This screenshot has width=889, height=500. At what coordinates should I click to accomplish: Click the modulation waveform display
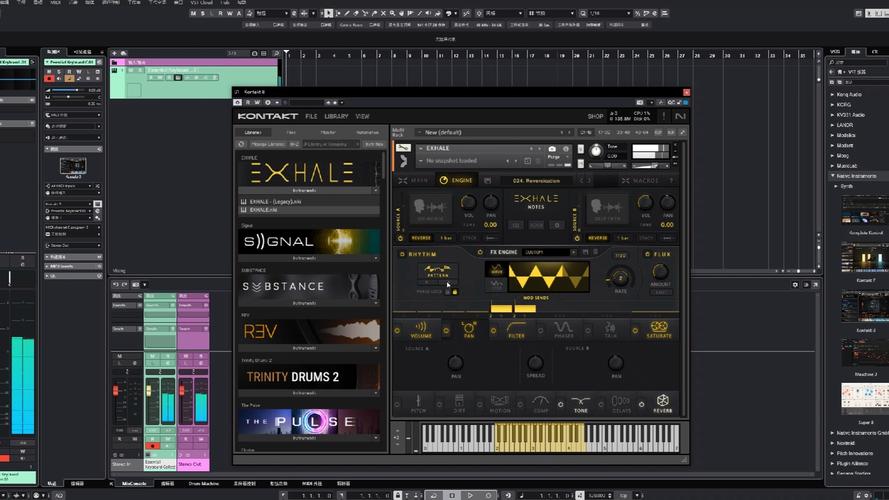coord(548,277)
